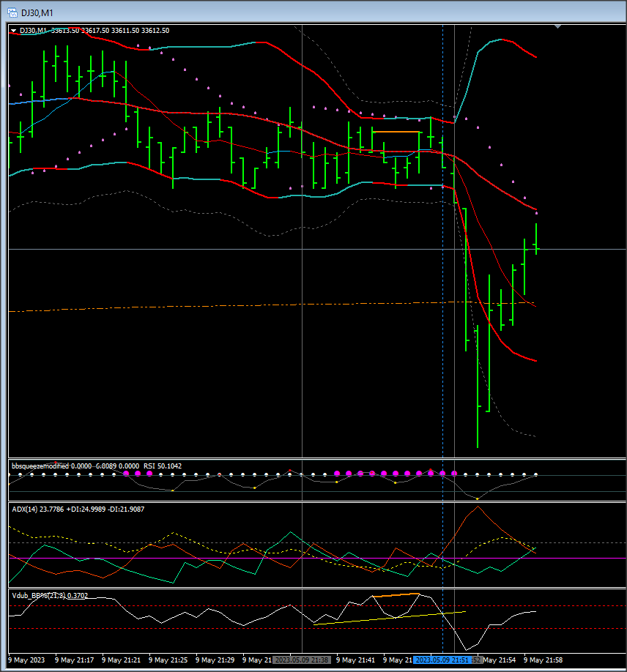This screenshot has height=672, width=627.
Task: Click the bbsqueezemodified indicator label
Action: point(40,466)
